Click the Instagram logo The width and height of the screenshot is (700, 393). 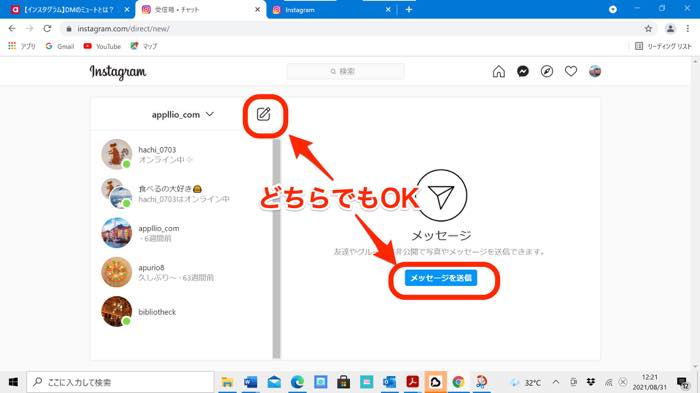(x=118, y=72)
